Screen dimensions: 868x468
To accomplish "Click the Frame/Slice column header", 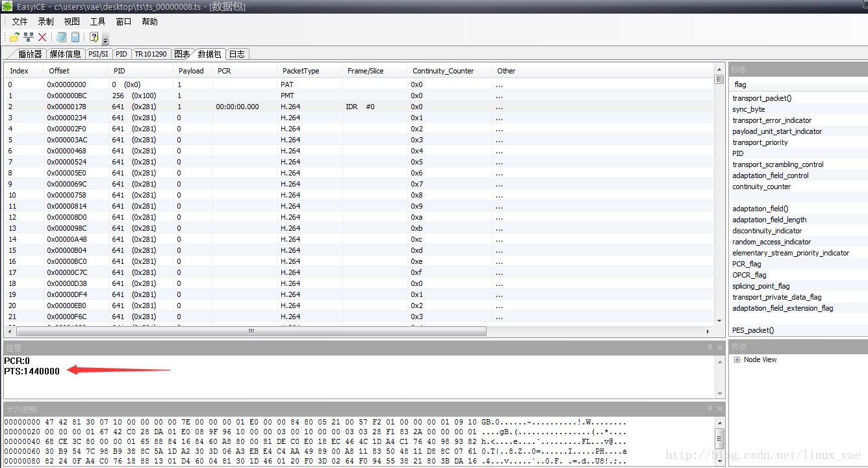I will tap(375, 71).
